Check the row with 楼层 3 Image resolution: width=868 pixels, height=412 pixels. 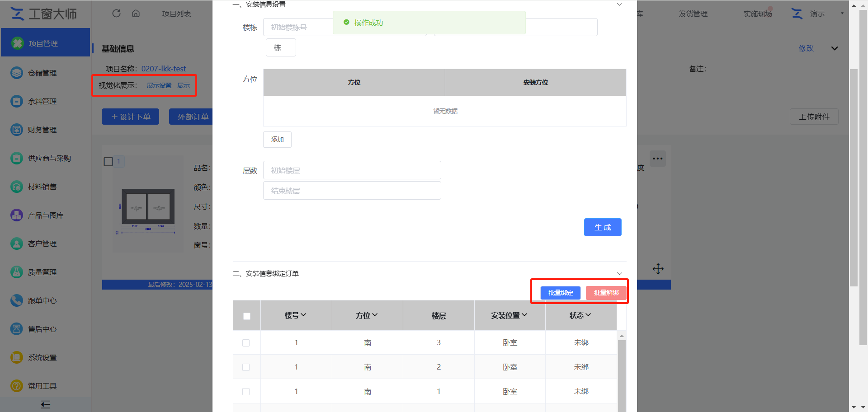tap(246, 343)
